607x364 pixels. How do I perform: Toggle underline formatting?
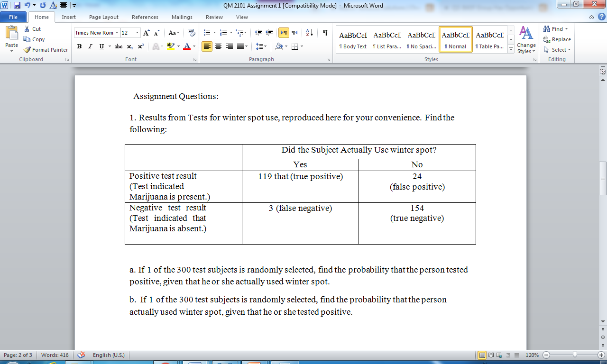tap(101, 46)
